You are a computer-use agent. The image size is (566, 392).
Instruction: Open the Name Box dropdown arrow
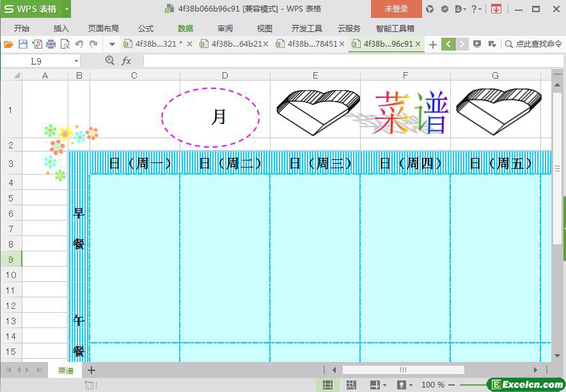[77, 61]
